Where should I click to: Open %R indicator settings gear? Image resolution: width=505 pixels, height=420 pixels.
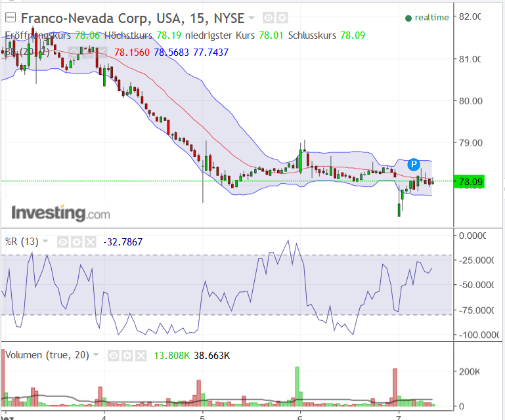pyautogui.click(x=77, y=241)
